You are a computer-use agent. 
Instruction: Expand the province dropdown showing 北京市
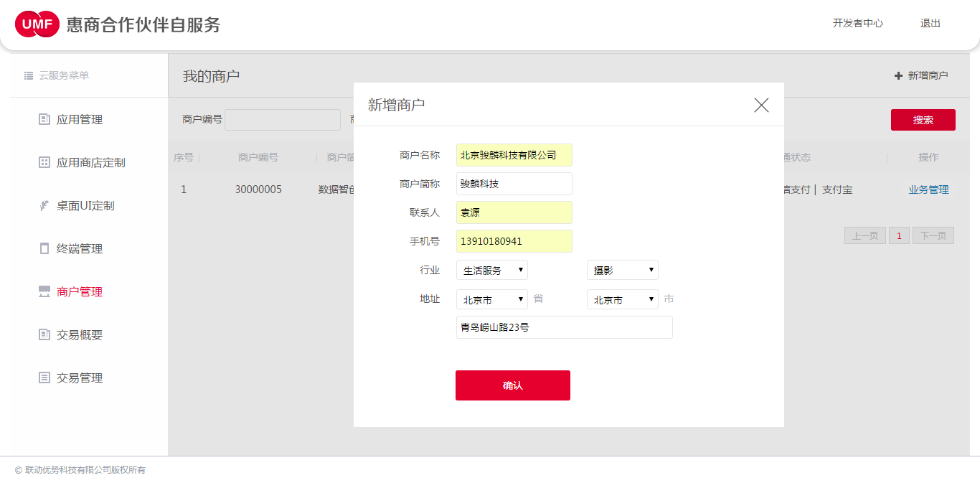tap(491, 299)
